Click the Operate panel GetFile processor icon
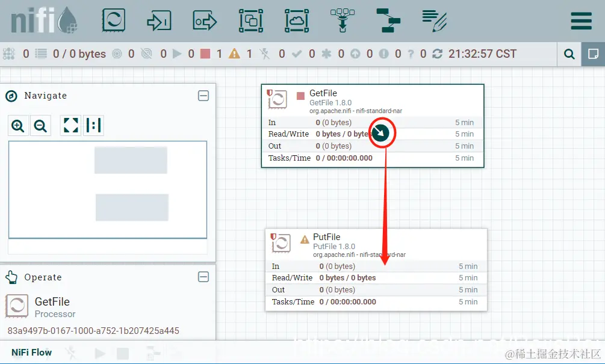 (17, 307)
